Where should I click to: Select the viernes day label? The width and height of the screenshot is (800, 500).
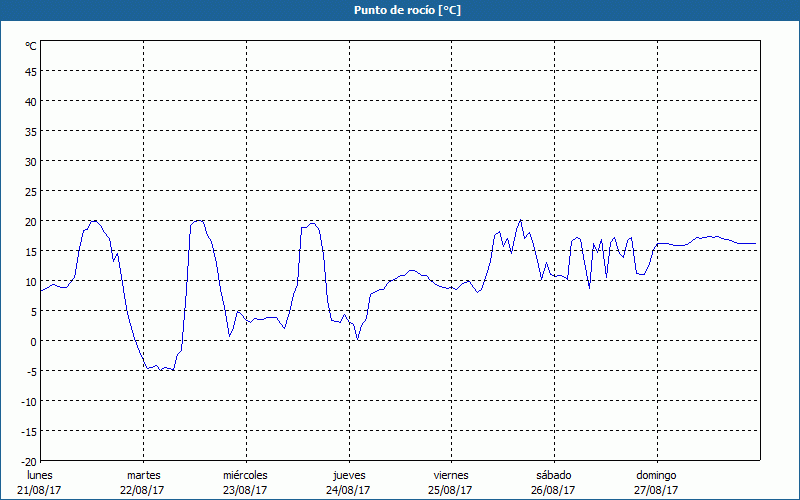pyautogui.click(x=451, y=475)
